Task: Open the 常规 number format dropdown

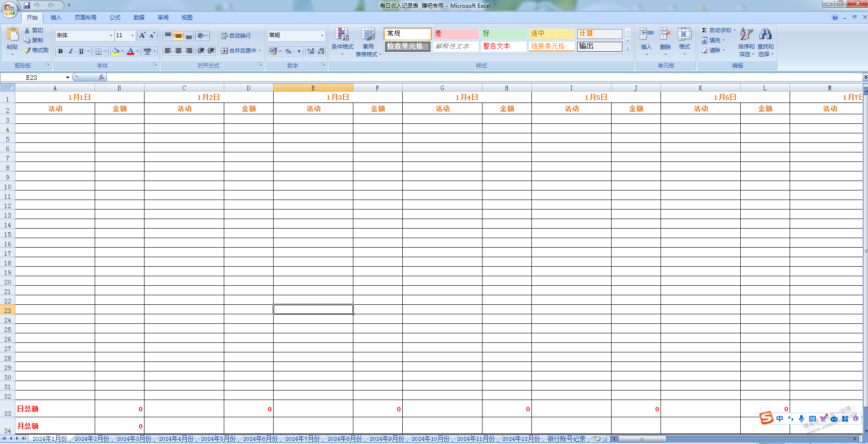Action: (x=322, y=35)
